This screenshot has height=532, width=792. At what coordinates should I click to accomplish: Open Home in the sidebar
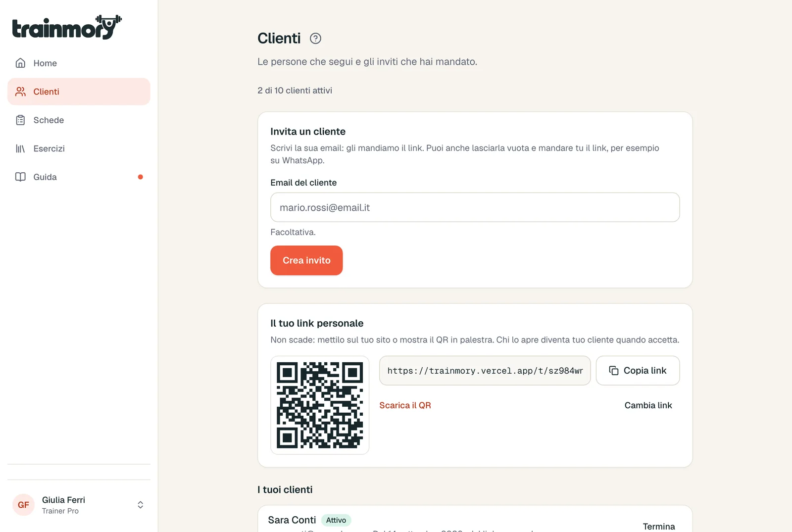[x=79, y=63]
